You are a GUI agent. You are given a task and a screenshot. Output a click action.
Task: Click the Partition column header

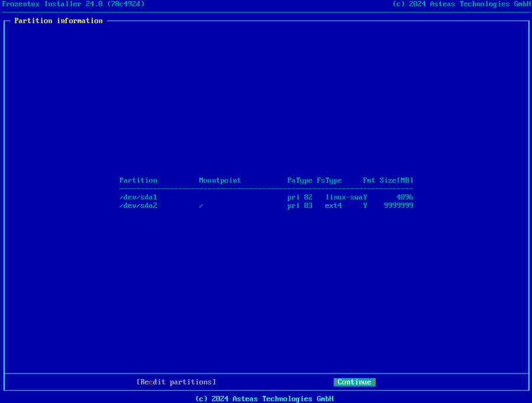click(138, 180)
